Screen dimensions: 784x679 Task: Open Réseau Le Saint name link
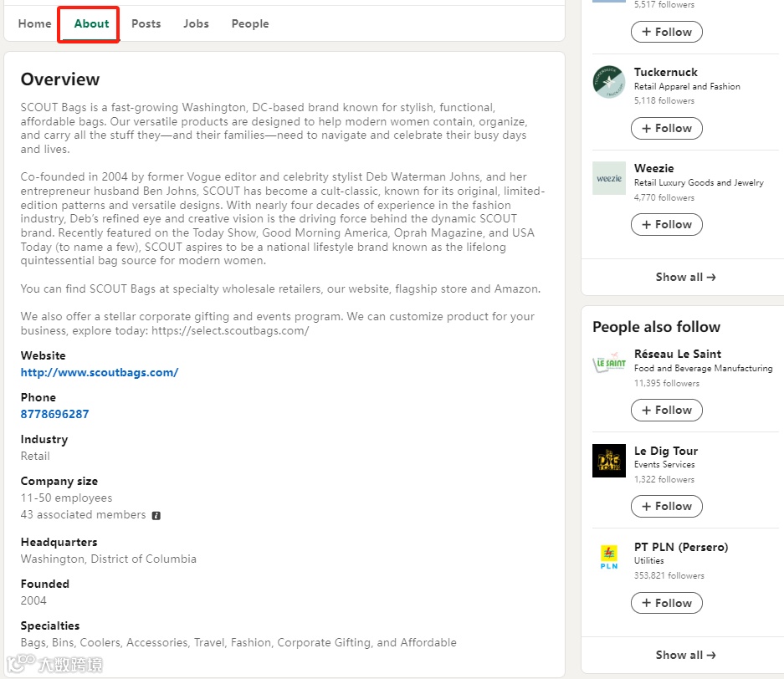click(x=678, y=354)
